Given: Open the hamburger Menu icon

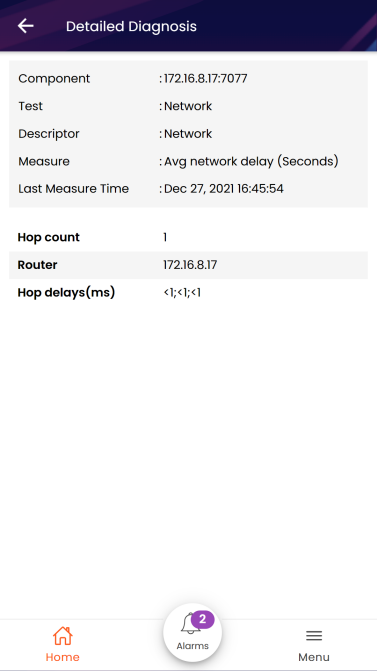Looking at the screenshot, I should coord(314,636).
